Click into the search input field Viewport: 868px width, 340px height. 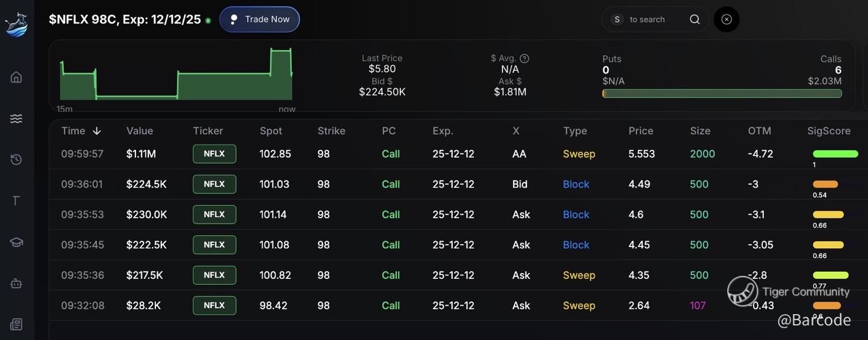pyautogui.click(x=654, y=19)
